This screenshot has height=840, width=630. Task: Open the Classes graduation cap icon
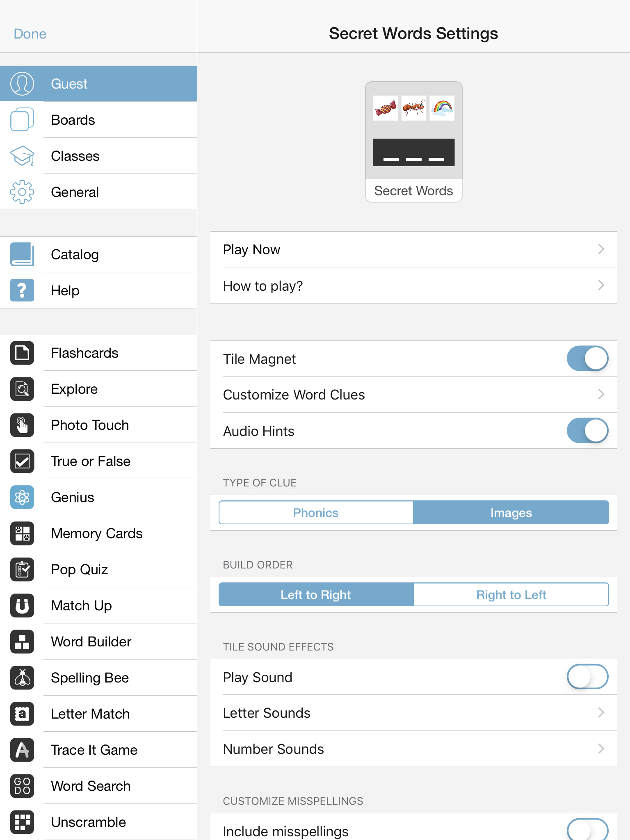tap(22, 156)
